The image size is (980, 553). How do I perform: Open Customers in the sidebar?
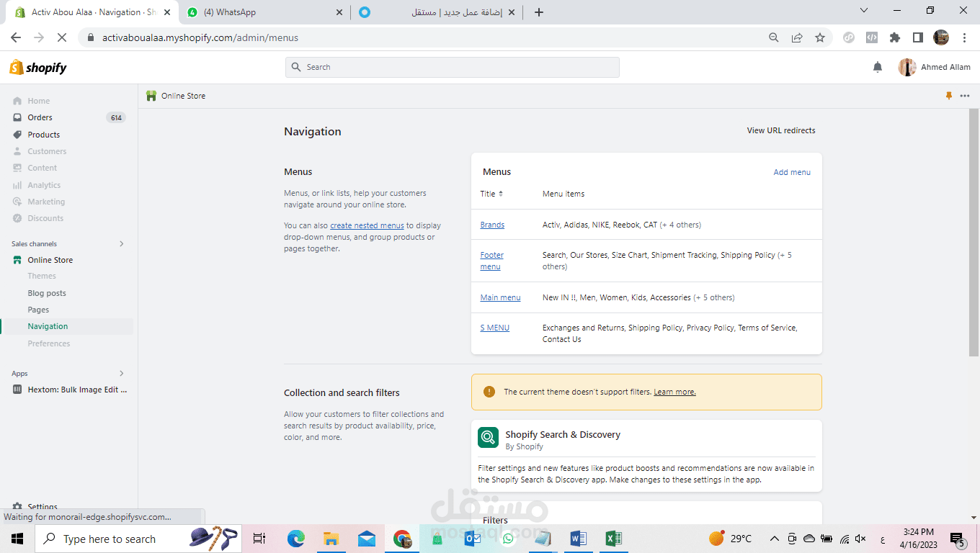[x=47, y=151]
